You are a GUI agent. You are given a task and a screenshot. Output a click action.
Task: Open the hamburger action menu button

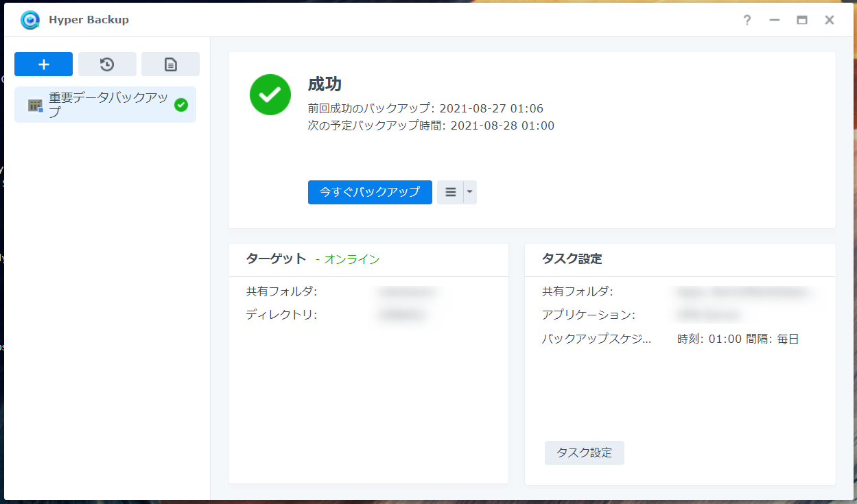pyautogui.click(x=450, y=192)
